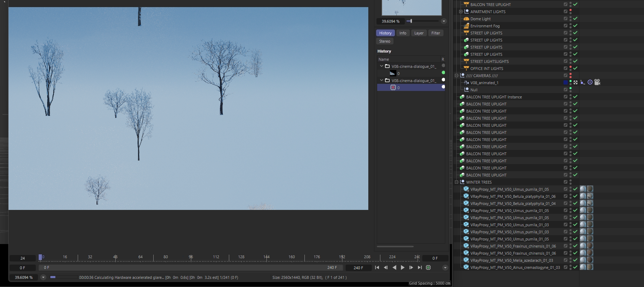Click the Dome Light object icon
644x287 pixels.
466,19
